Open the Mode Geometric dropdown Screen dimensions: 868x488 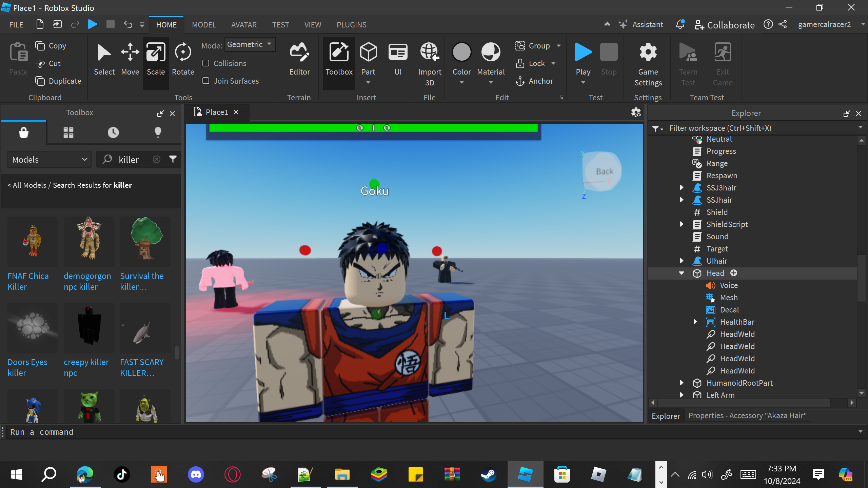click(250, 44)
